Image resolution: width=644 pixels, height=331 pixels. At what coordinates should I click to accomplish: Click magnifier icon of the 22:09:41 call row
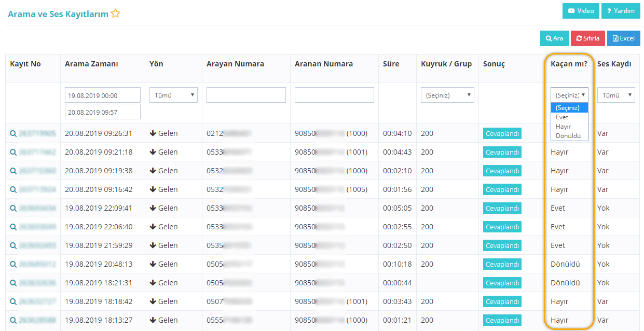(x=13, y=208)
